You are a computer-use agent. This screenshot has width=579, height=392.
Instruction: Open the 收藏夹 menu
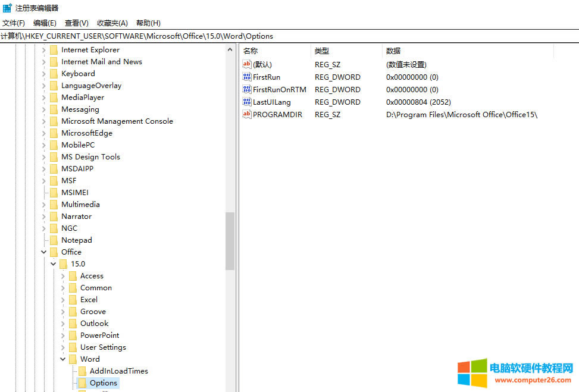click(x=111, y=23)
